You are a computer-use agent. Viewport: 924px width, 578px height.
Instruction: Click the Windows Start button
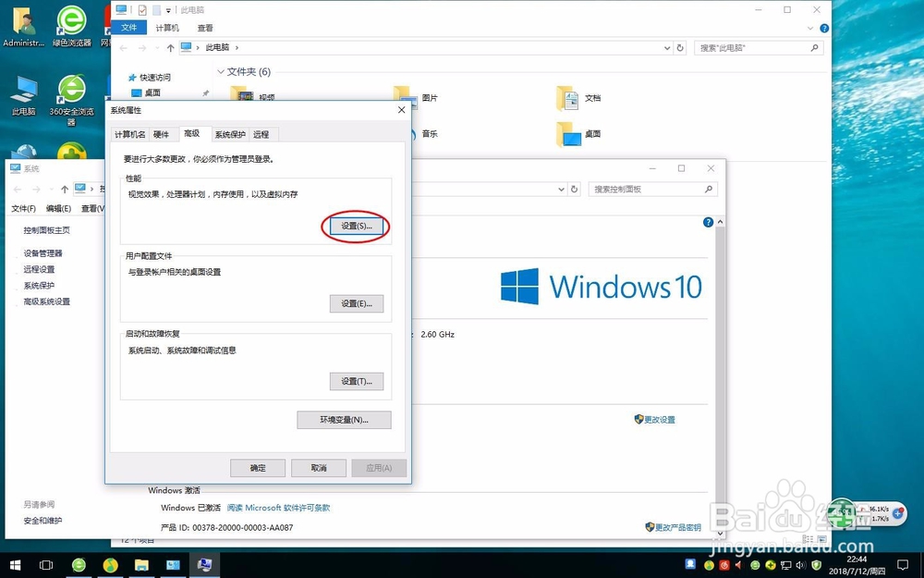pos(15,565)
